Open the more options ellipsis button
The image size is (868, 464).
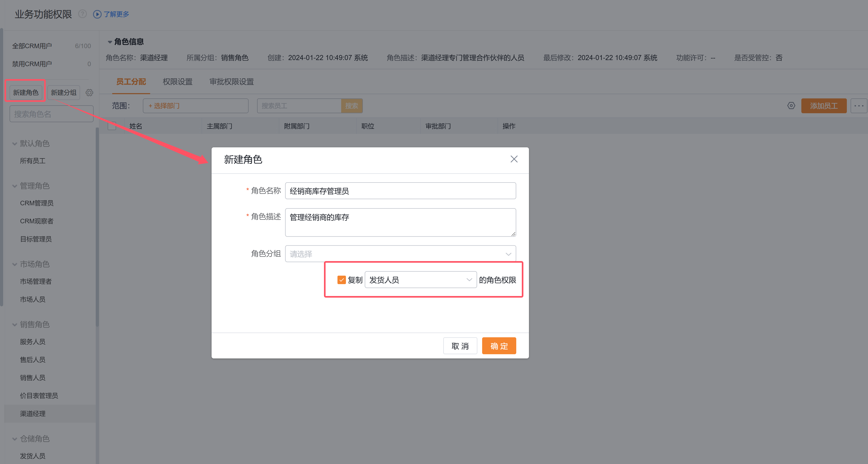tap(858, 106)
